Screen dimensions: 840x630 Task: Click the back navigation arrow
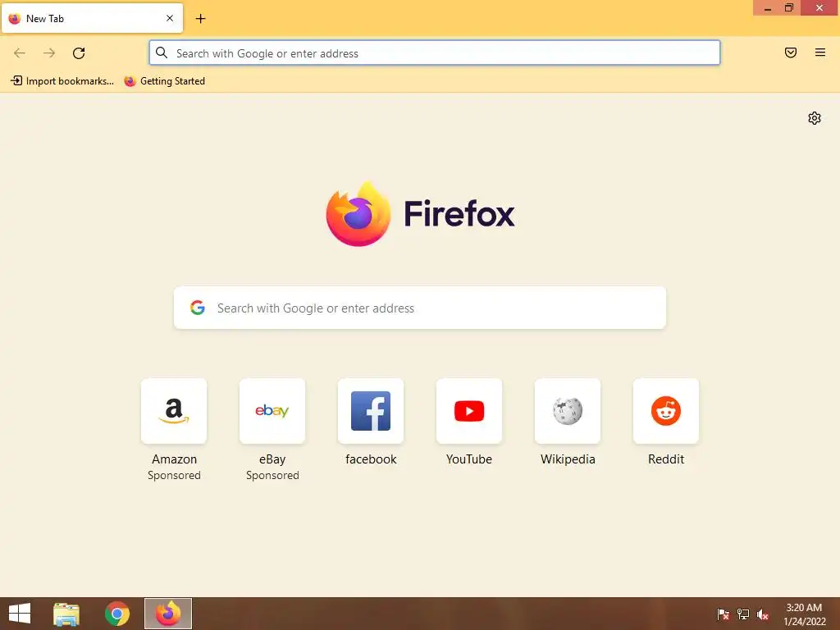[x=20, y=53]
